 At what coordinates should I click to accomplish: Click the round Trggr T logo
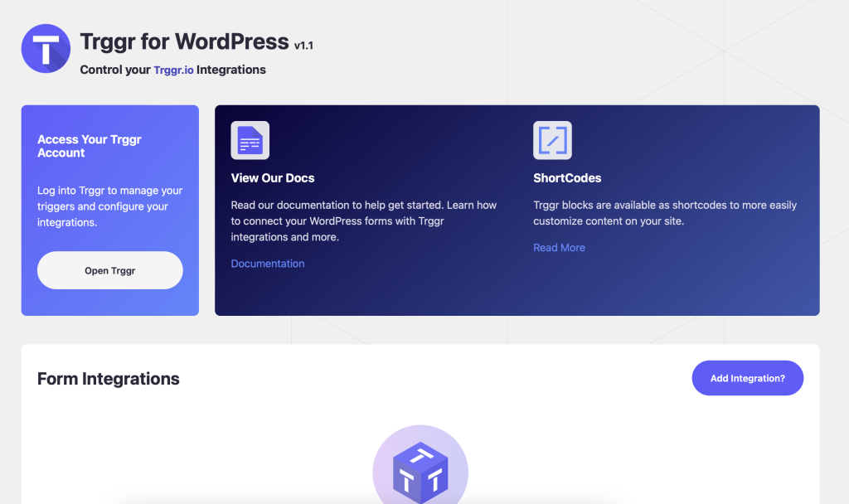click(x=46, y=49)
